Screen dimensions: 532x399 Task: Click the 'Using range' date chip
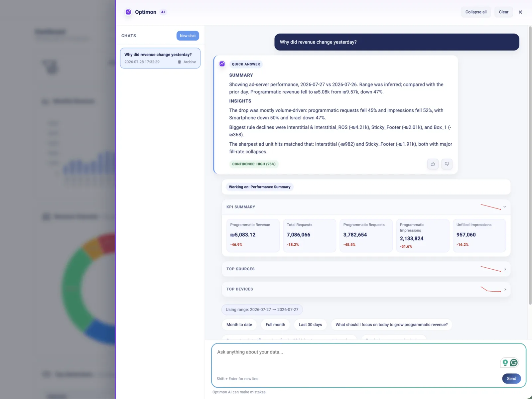262,310
